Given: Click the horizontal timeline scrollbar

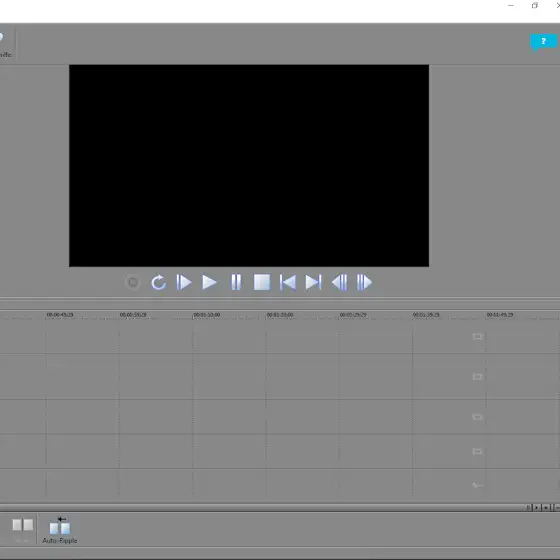Looking at the screenshot, I should pyautogui.click(x=262, y=508).
